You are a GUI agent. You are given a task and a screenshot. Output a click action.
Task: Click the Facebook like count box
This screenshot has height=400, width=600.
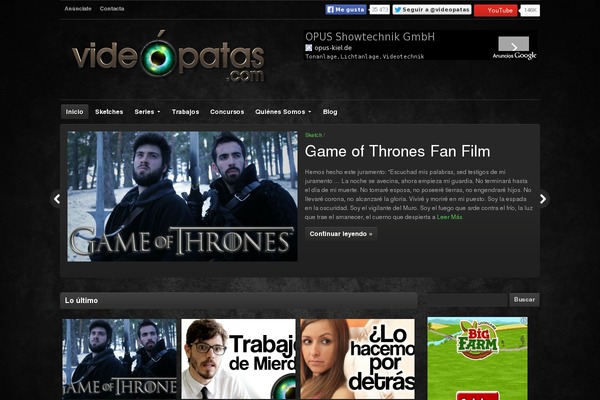[x=380, y=10]
